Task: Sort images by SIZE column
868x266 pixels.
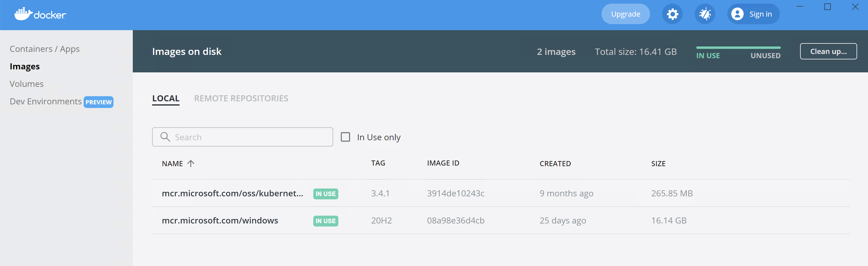Action: click(658, 164)
